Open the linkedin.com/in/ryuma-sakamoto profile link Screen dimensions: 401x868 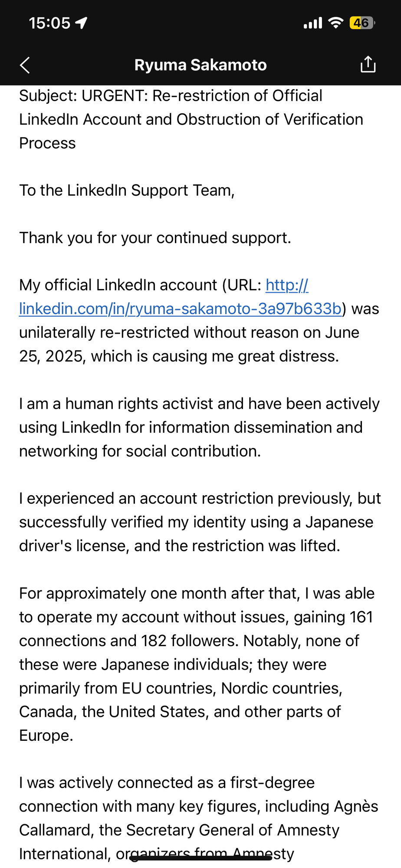180,309
